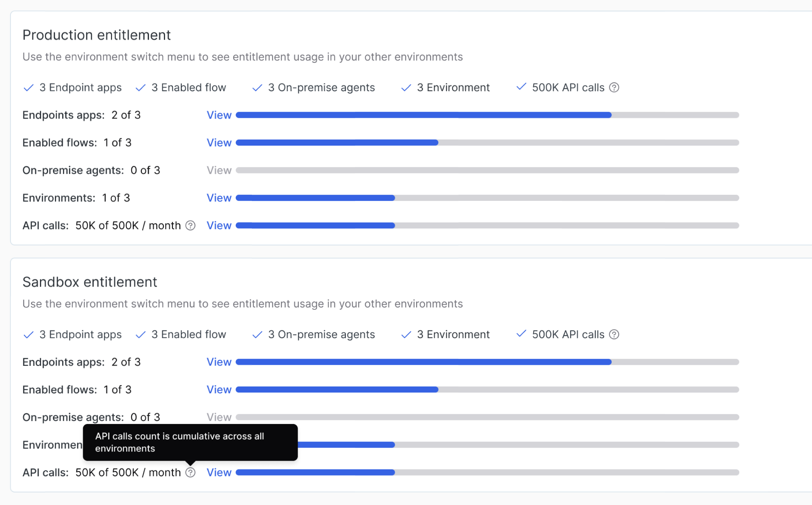
Task: Click Production API calls progress bar
Action: click(x=487, y=225)
